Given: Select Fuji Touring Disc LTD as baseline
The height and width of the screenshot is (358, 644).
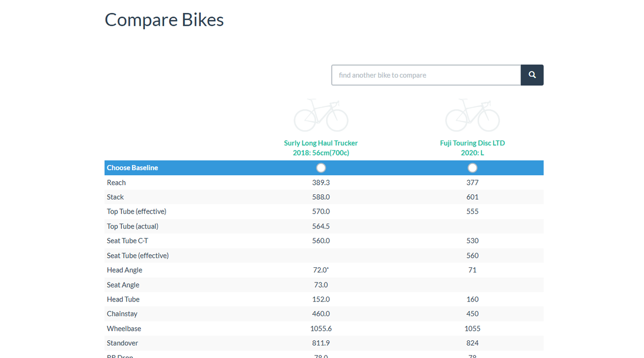Looking at the screenshot, I should pos(472,168).
